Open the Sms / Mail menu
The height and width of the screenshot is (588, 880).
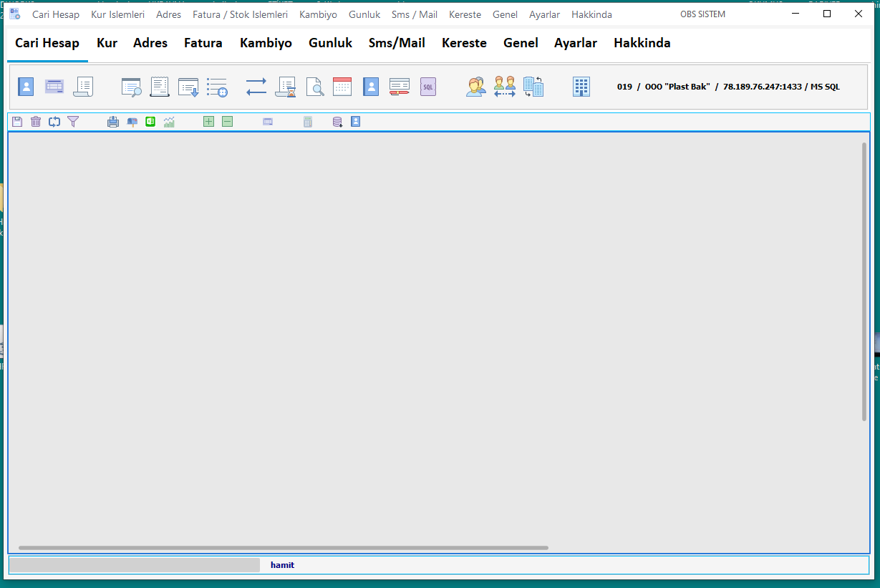point(415,14)
